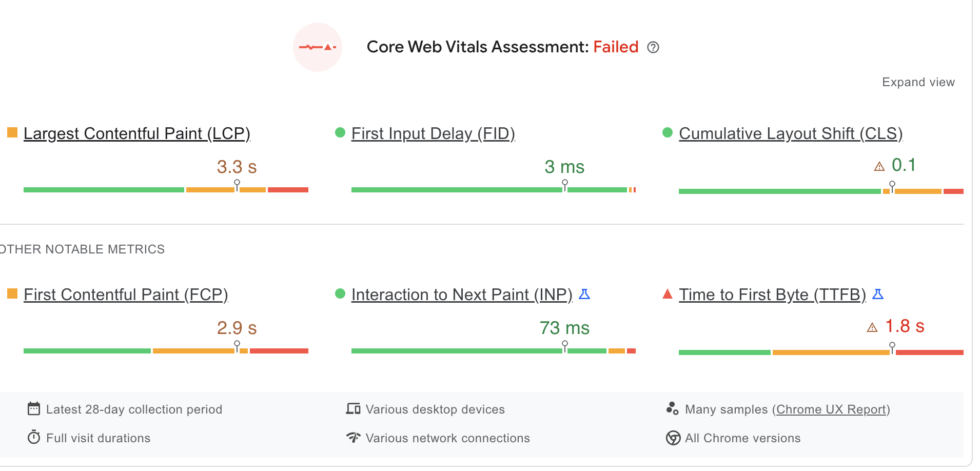
Task: Click the warning triangle beside the CLS value
Action: point(879,166)
